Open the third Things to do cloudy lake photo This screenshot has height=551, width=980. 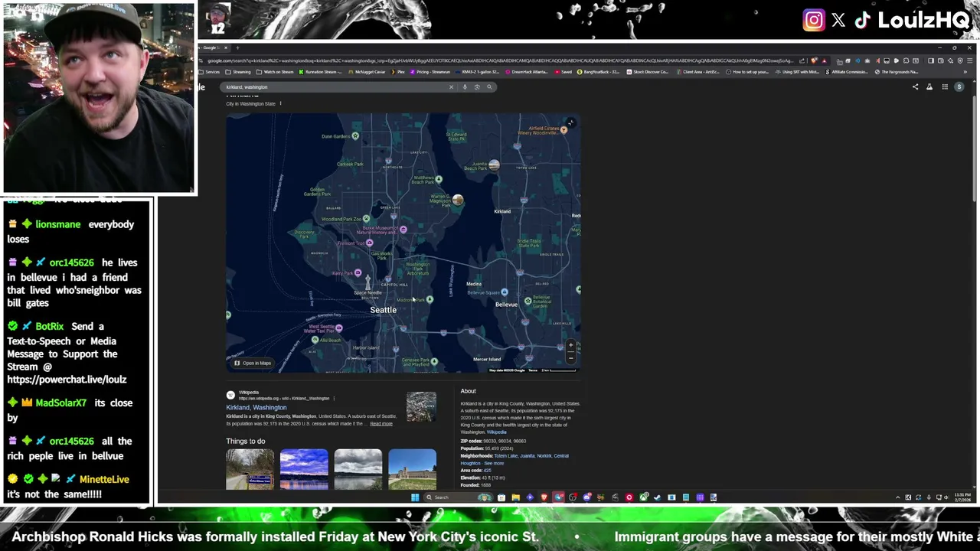tap(358, 469)
